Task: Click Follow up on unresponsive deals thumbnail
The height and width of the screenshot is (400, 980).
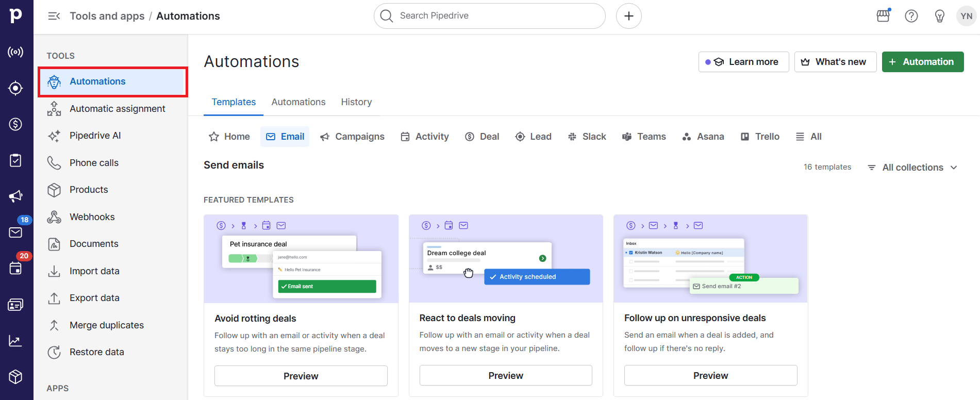Action: tap(710, 259)
